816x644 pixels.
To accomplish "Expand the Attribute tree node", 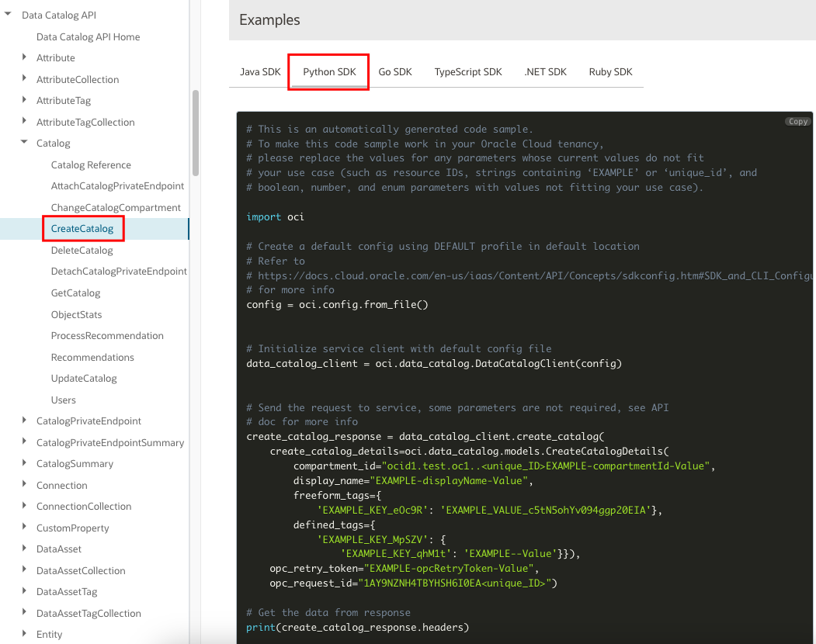I will point(25,57).
